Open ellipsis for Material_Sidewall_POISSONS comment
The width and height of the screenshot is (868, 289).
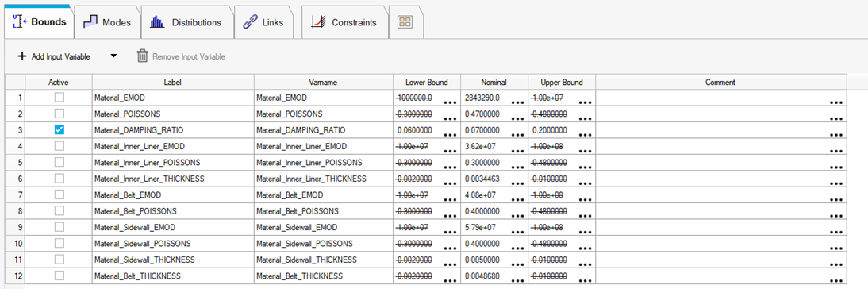pyautogui.click(x=836, y=248)
